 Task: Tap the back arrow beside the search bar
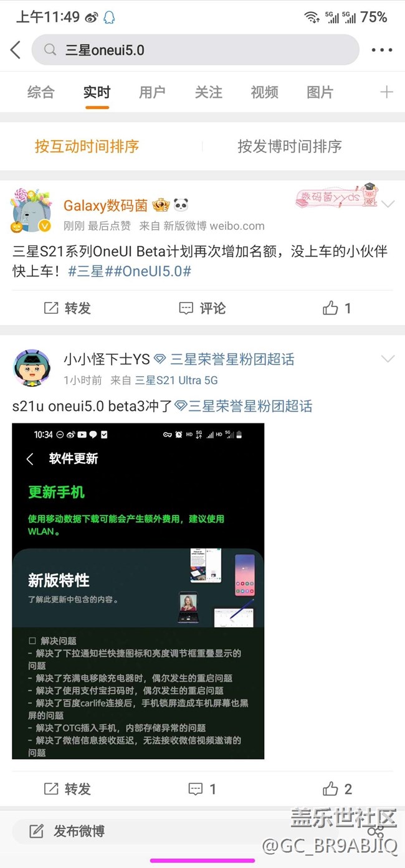click(16, 50)
